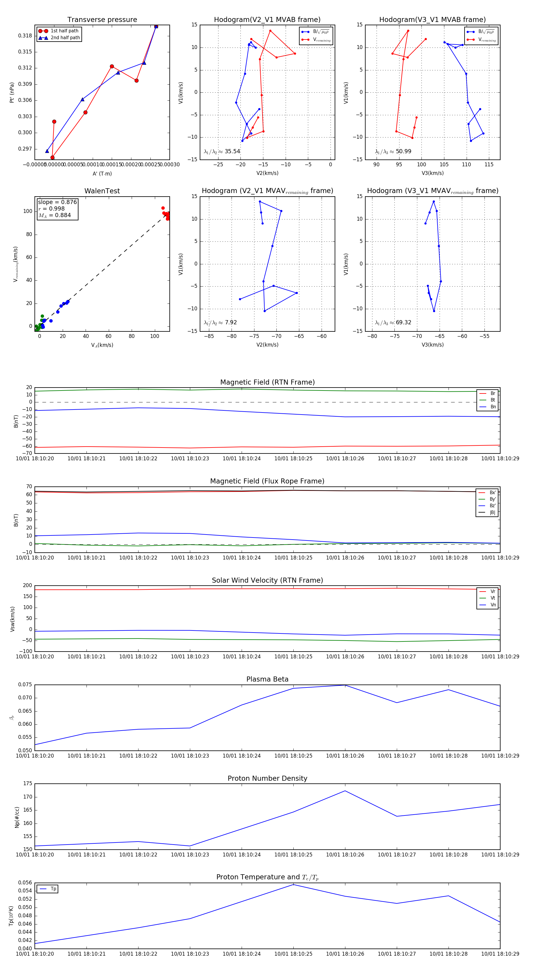The image size is (535, 980).
Task: Click the 'Bn' legend entry
Action: tap(488, 407)
